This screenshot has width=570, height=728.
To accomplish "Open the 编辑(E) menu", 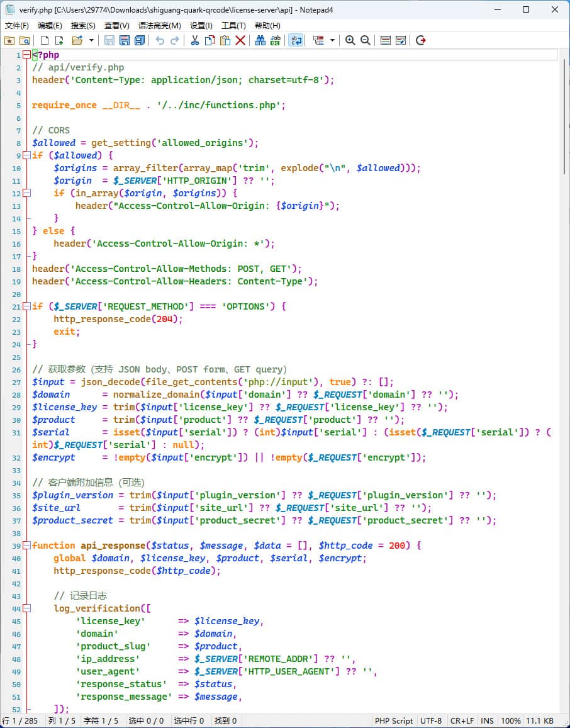I will (x=50, y=26).
